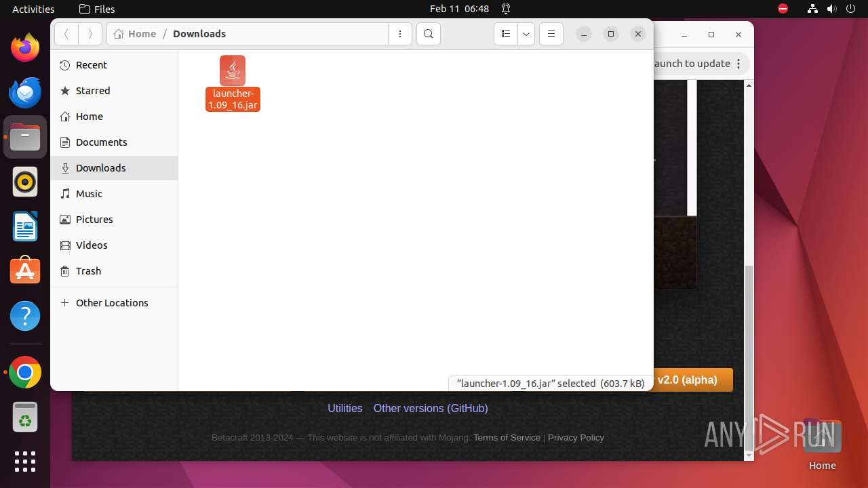Close the Chrome window
The height and width of the screenshot is (488, 868).
pyautogui.click(x=738, y=35)
